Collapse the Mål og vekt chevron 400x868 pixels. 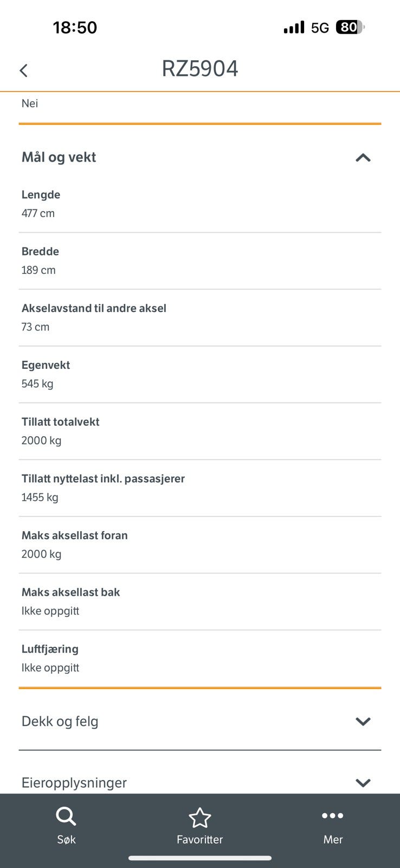[363, 158]
